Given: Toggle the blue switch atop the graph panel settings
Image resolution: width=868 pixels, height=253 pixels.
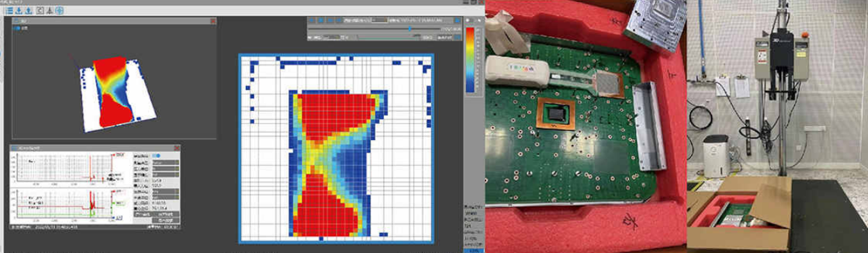Looking at the screenshot, I should (156, 155).
